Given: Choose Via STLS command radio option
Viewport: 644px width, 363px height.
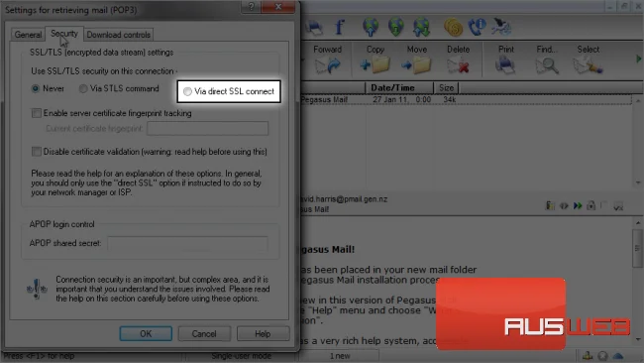Looking at the screenshot, I should tap(83, 88).
